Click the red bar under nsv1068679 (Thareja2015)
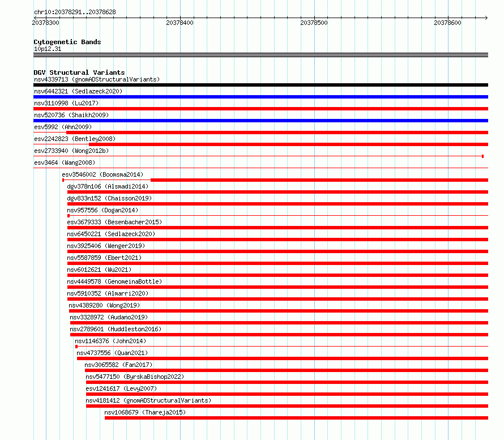The image size is (504, 440). pyautogui.click(x=296, y=418)
